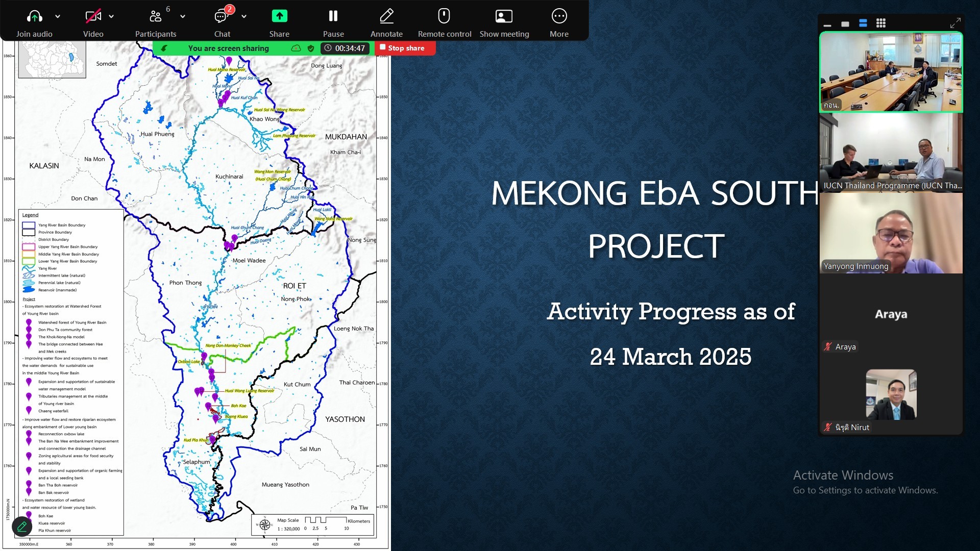Click the Huai Phueng district label

pos(157,134)
